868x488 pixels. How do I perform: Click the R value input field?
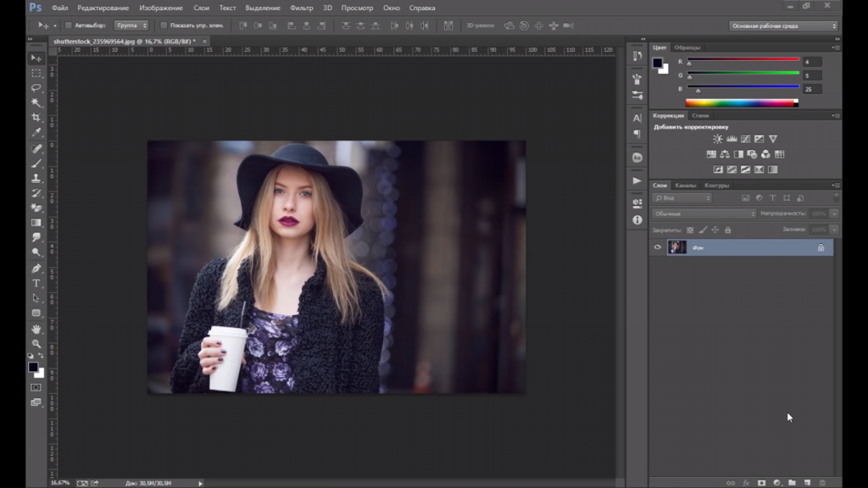(x=811, y=62)
